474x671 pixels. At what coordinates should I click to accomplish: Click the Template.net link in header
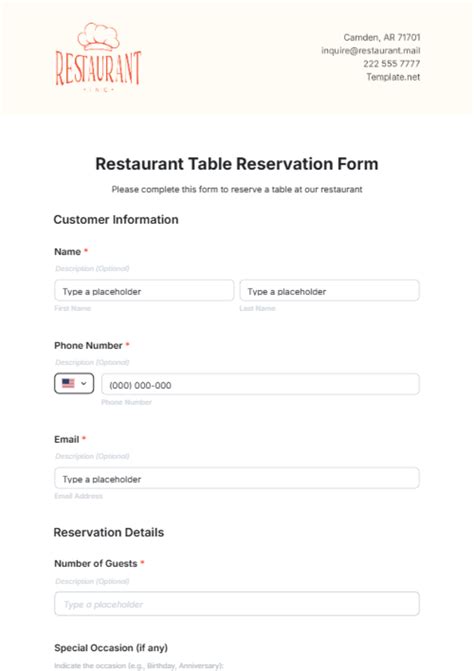coord(393,77)
